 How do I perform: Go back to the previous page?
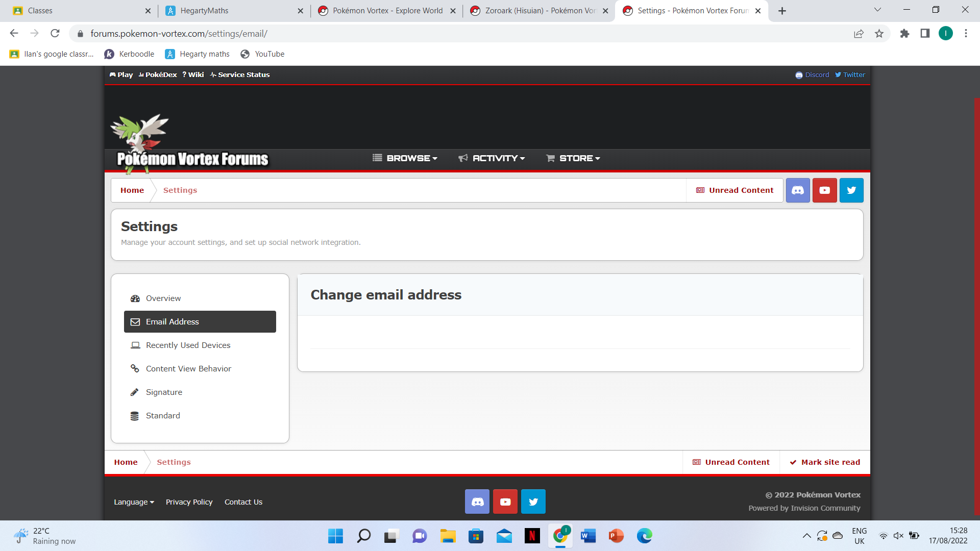coord(14,34)
